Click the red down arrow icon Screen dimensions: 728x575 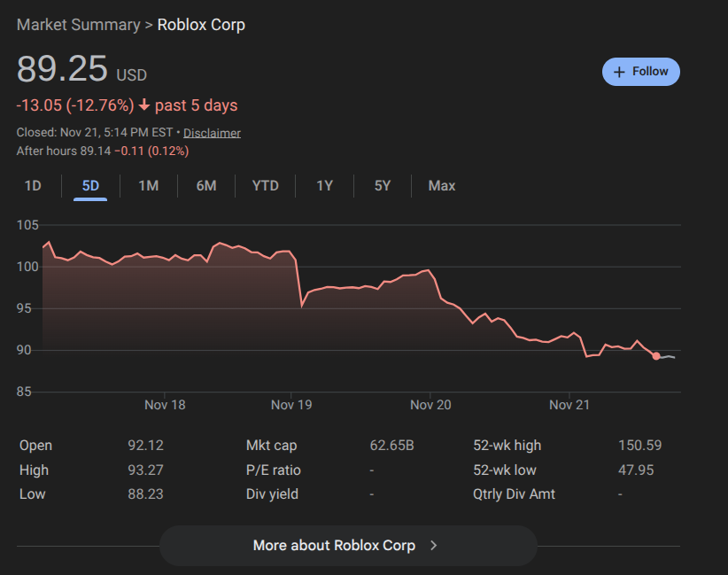pyautogui.click(x=144, y=105)
